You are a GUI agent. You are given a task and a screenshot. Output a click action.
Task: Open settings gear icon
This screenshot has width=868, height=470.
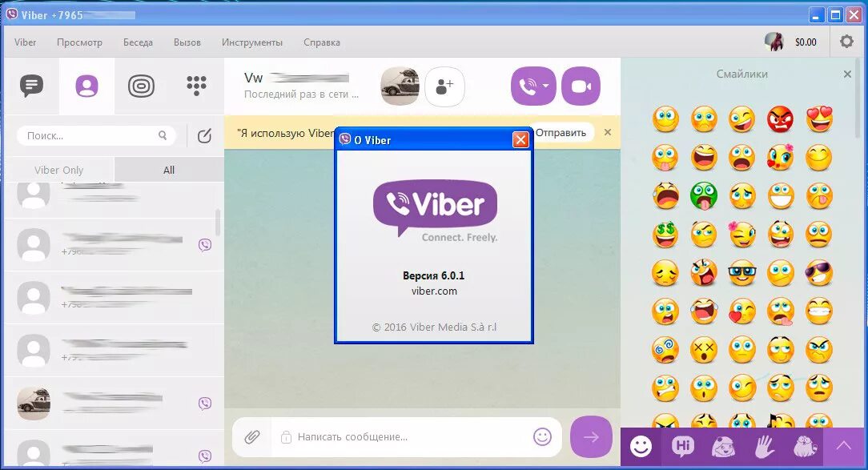point(846,42)
